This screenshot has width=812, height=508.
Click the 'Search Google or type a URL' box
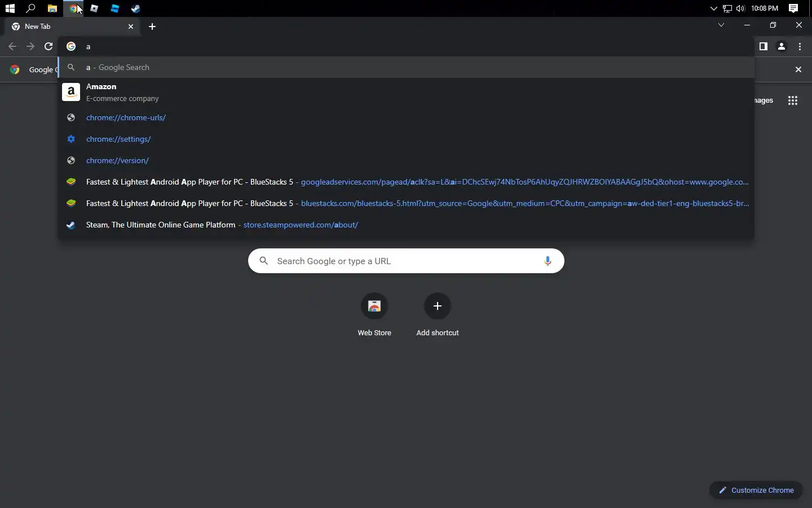coord(406,261)
